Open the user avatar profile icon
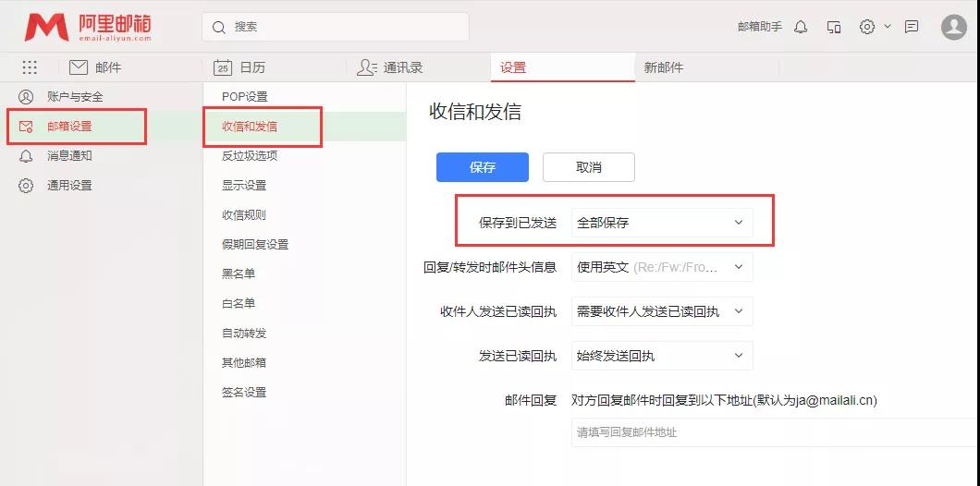980x486 pixels. [x=953, y=27]
